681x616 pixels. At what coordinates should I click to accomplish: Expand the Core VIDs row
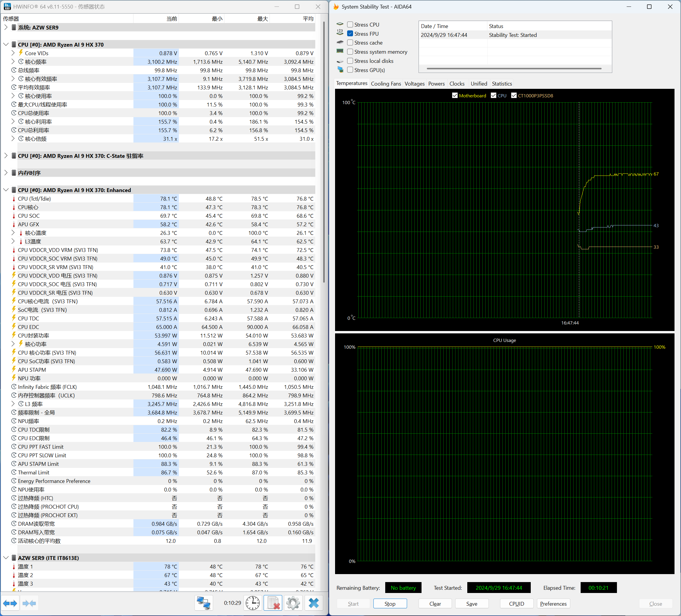(13, 53)
